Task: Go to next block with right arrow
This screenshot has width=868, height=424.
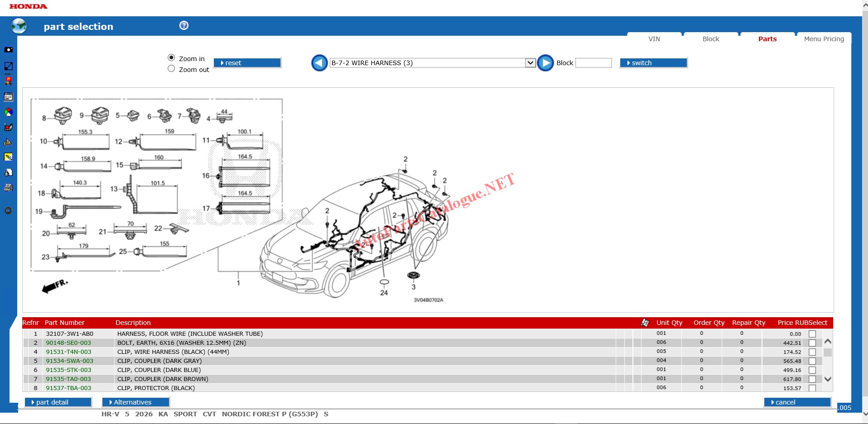Action: click(x=545, y=63)
